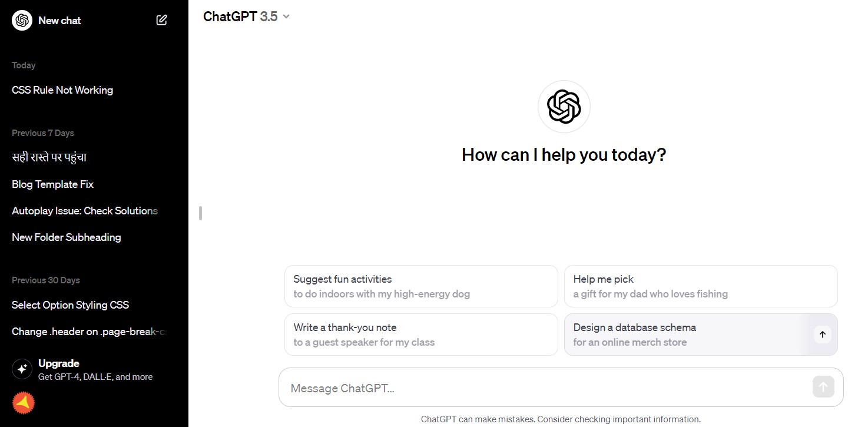Viewport: 868px width, 427px height.
Task: Open the Select Option Styling CSS chat
Action: tap(70, 304)
